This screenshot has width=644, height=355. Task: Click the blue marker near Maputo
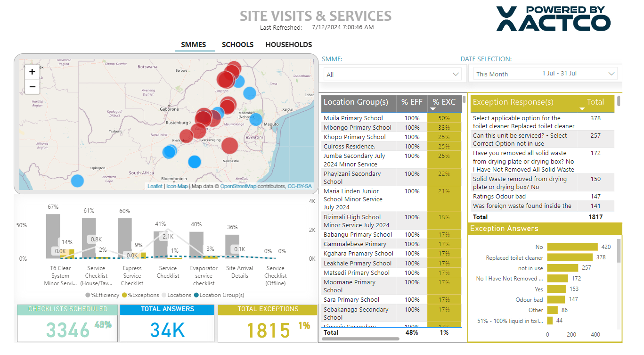point(256,119)
